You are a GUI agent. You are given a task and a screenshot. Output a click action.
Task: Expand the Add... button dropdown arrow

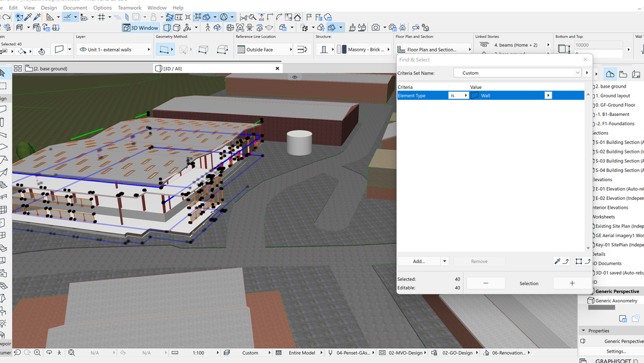[x=445, y=261]
